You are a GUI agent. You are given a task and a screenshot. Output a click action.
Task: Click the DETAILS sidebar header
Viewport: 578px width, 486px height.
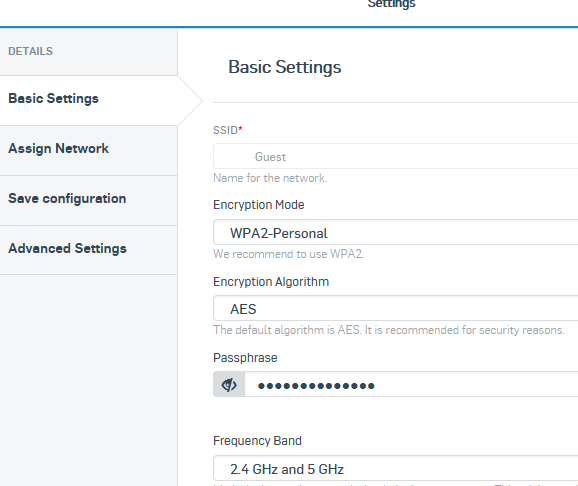point(31,51)
